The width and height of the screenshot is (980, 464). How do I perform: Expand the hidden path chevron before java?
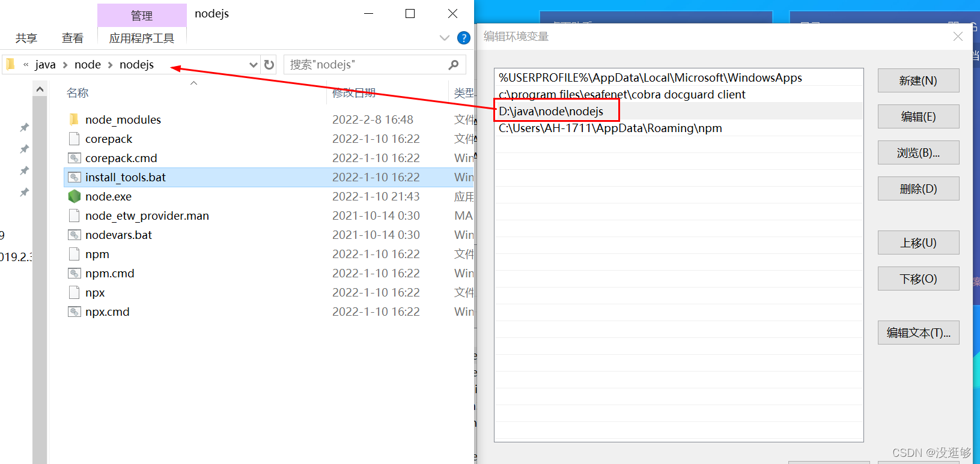click(26, 65)
